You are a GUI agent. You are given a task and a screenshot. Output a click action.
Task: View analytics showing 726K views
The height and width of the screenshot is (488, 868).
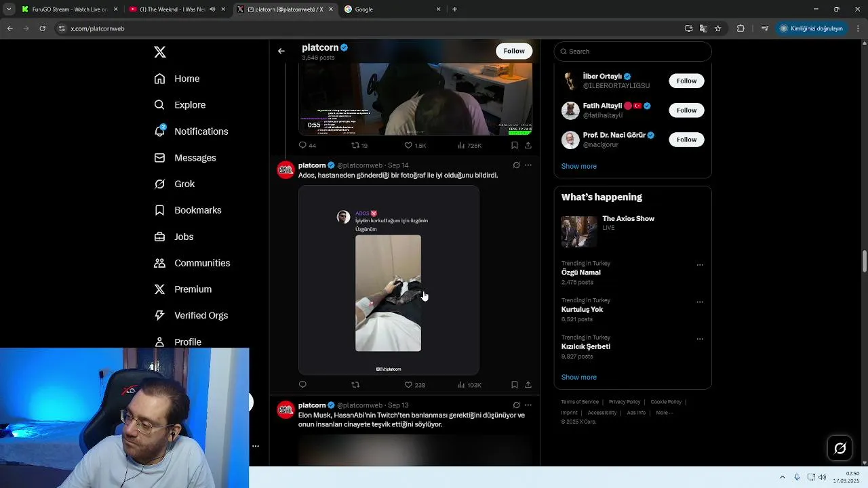pos(469,145)
